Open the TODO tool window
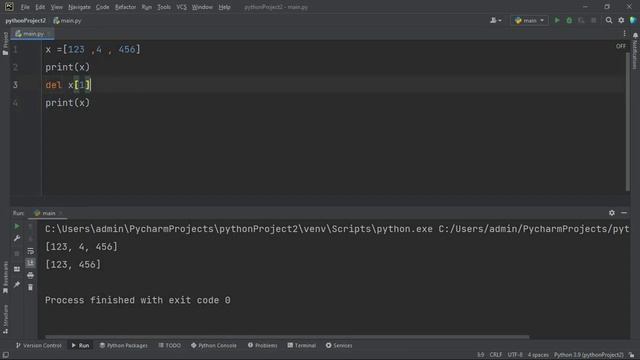 tap(169, 345)
